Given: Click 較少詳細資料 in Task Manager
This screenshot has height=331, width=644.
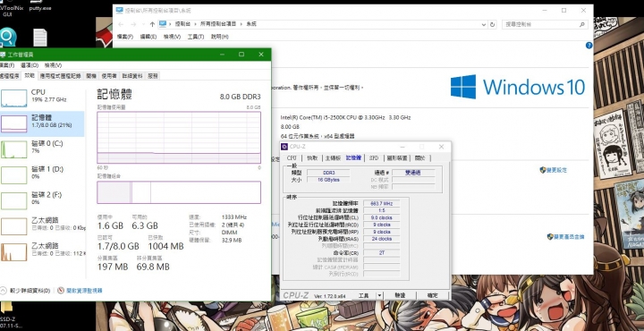Looking at the screenshot, I should tap(30, 291).
